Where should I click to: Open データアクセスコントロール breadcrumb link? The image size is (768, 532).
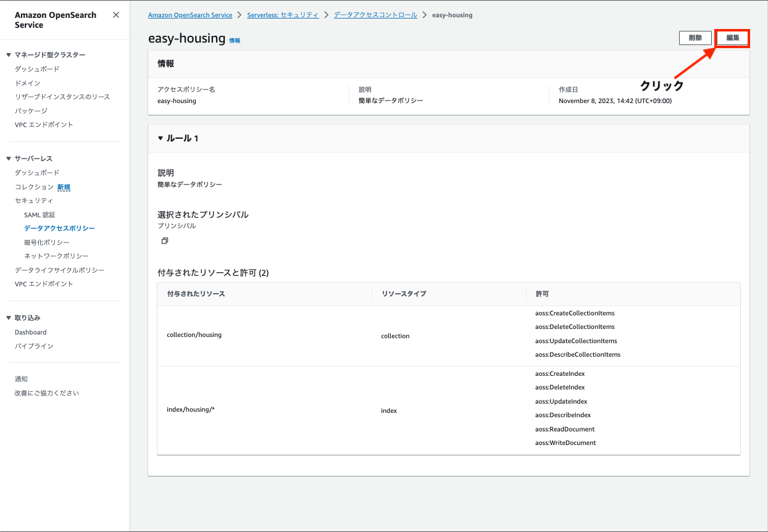coord(375,15)
